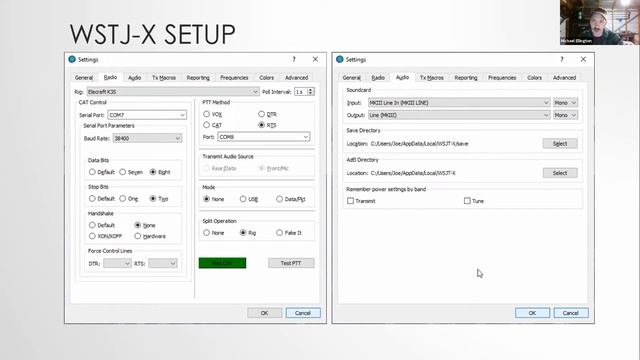Enable Transmit remember power checkbox

(350, 201)
